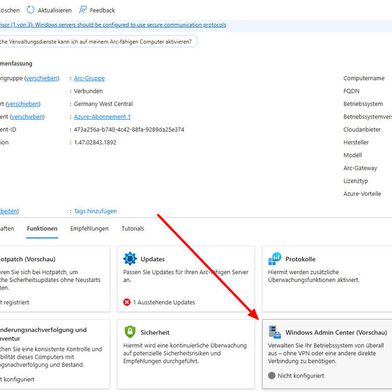Open the Arc-Gruppe resource group link
This screenshot has width=392, height=392.
[89, 78]
